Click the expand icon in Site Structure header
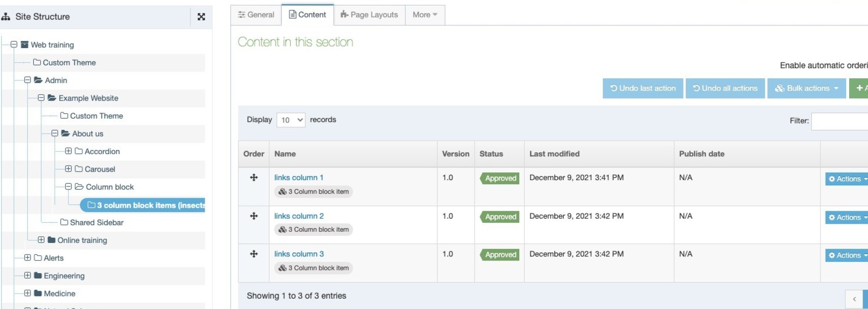868x309 pixels. (x=201, y=17)
